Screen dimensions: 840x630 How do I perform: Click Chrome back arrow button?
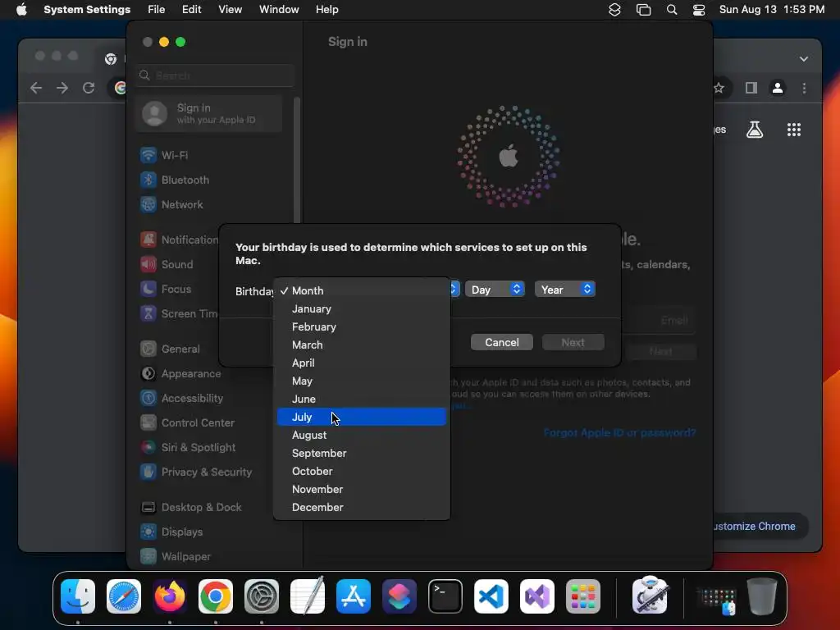click(x=36, y=88)
